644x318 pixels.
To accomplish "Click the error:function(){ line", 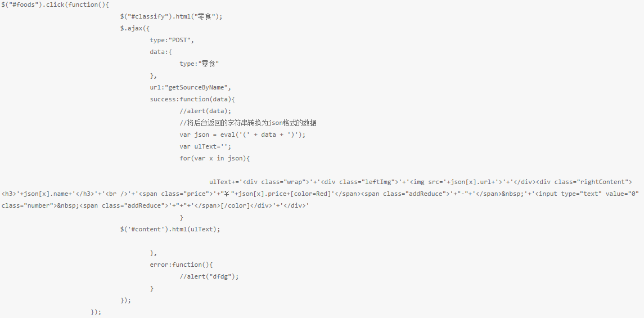I will click(181, 265).
